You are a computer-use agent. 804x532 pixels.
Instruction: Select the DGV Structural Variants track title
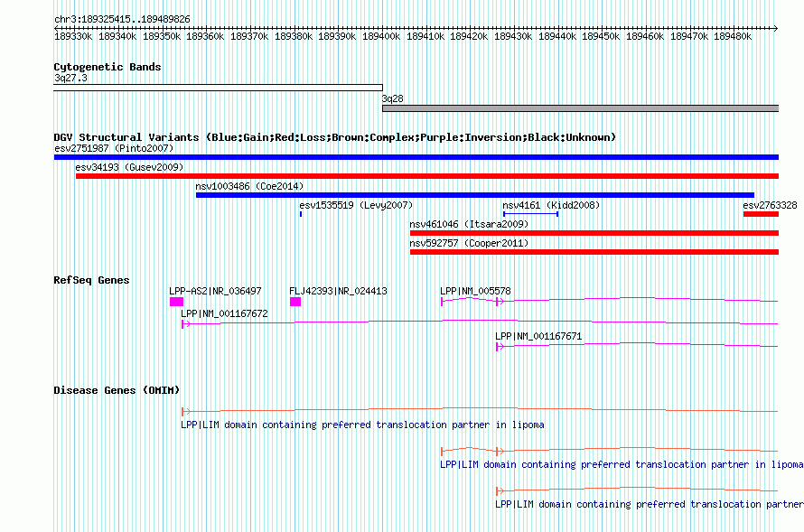334,137
